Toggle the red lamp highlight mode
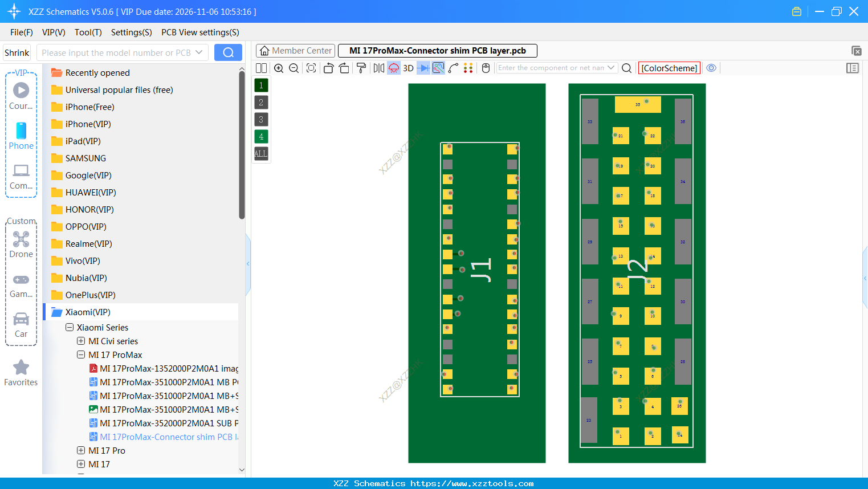The image size is (868, 489). 394,68
